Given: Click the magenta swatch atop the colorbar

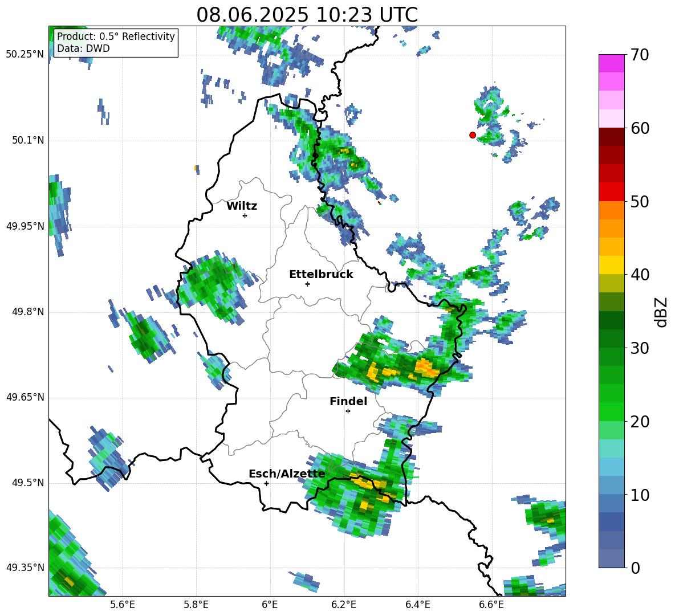Looking at the screenshot, I should (x=611, y=63).
